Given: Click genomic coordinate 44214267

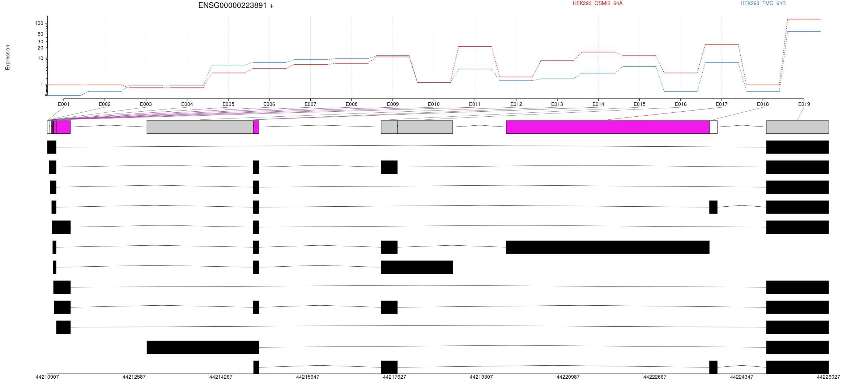Looking at the screenshot, I should click(221, 377).
